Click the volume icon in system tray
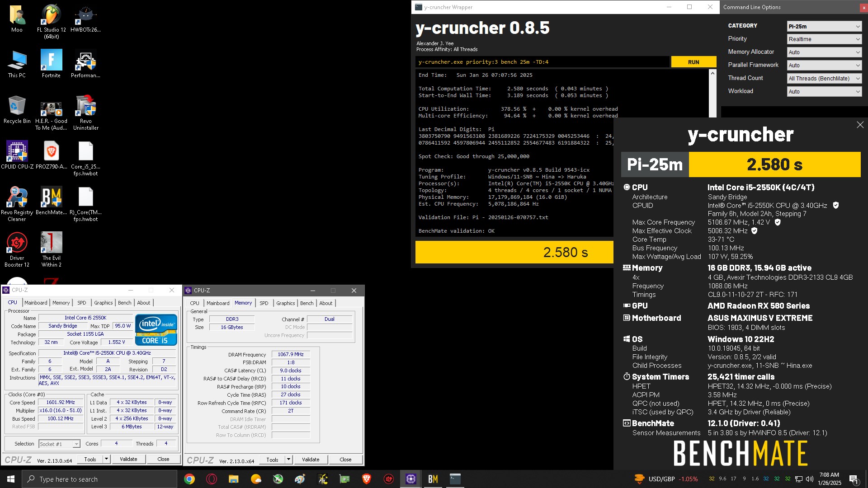 [810, 479]
